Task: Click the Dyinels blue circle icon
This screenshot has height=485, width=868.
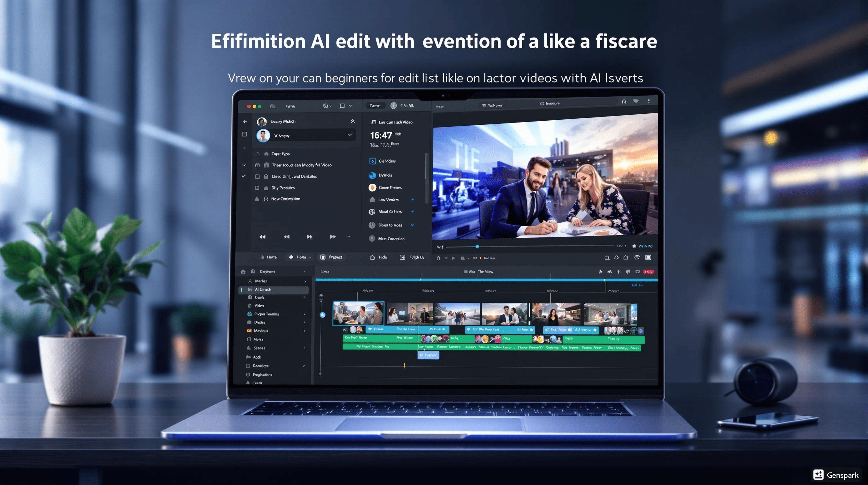Action: [x=372, y=175]
